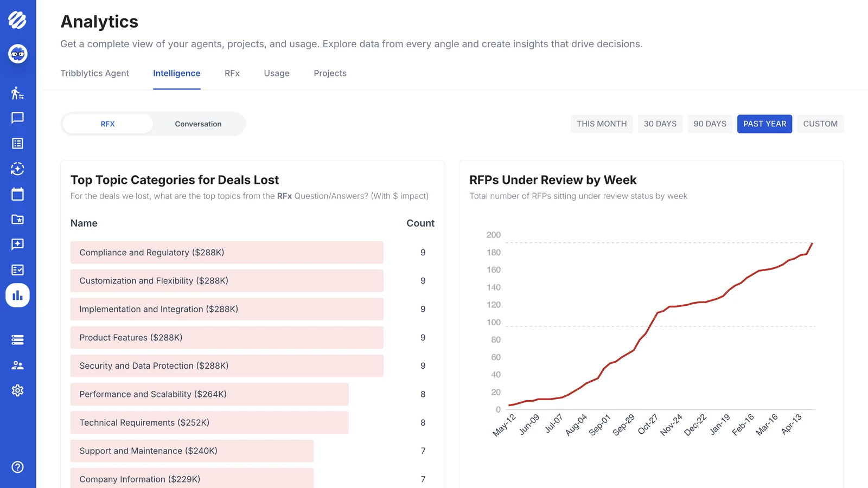Open the owl avatar icon in sidebar

pyautogui.click(x=18, y=54)
